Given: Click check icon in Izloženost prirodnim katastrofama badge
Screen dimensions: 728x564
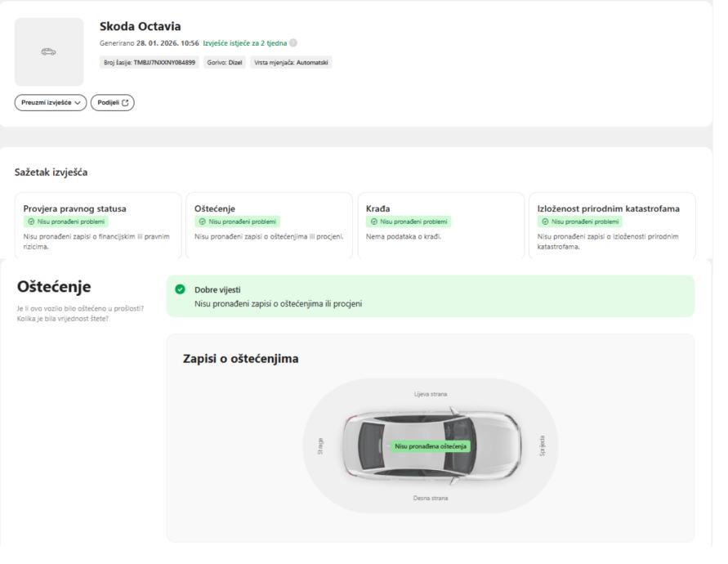Looking at the screenshot, I should pyautogui.click(x=545, y=222).
